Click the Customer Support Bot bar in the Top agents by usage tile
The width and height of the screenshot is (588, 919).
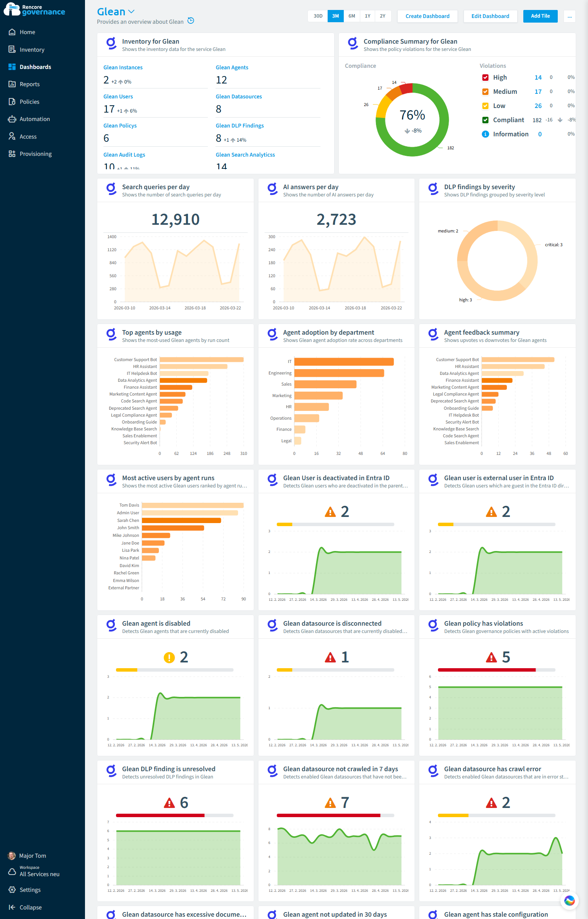click(x=202, y=360)
